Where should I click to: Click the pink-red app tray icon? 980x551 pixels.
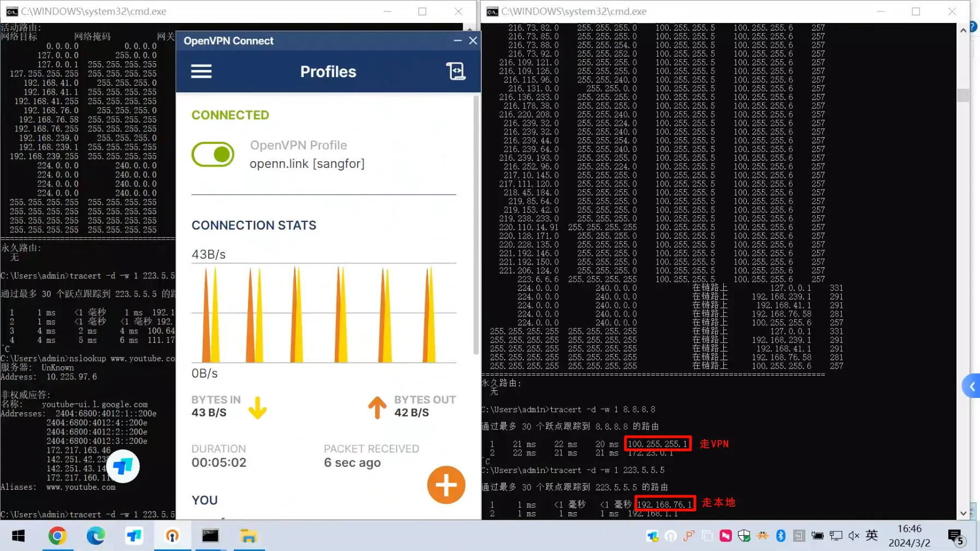[x=725, y=536]
